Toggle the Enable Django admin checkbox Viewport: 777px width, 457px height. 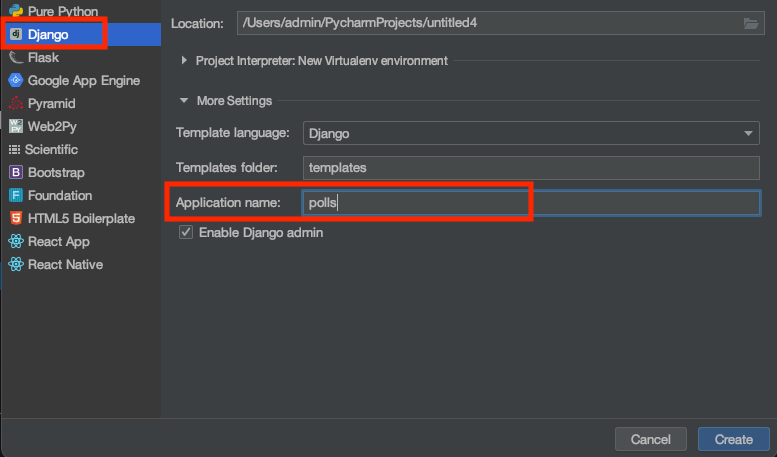186,232
